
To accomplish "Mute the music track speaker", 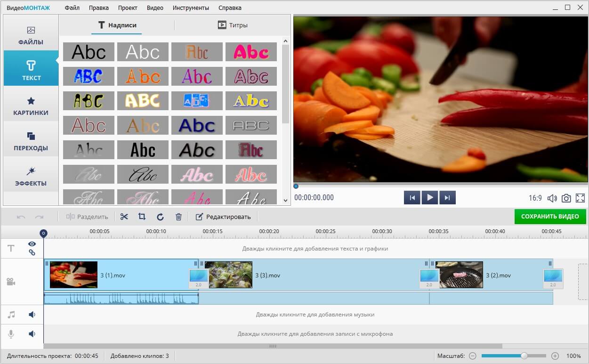I will 32,315.
